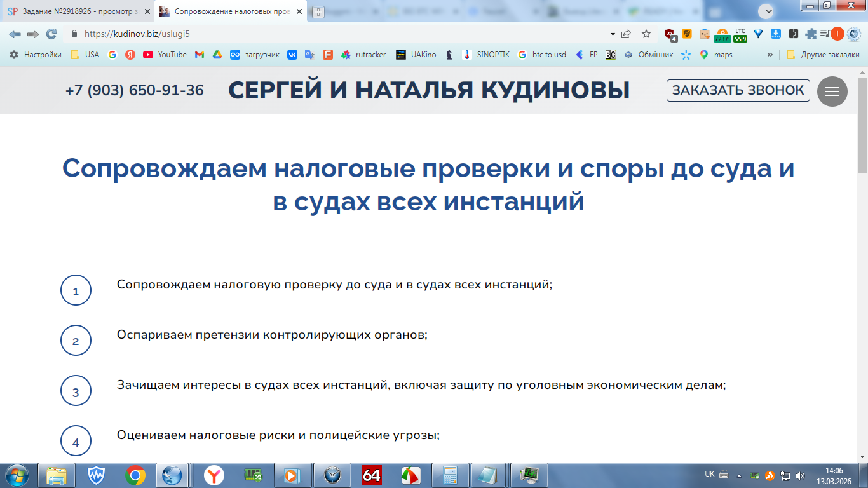Screen dimensions: 868x488
Task: Open the blue download arrow extension
Action: coord(776,34)
